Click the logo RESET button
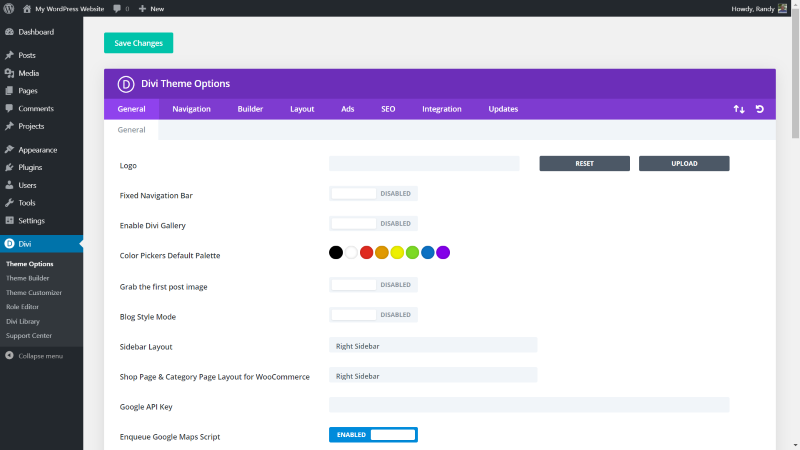Image resolution: width=800 pixels, height=450 pixels. (x=584, y=163)
